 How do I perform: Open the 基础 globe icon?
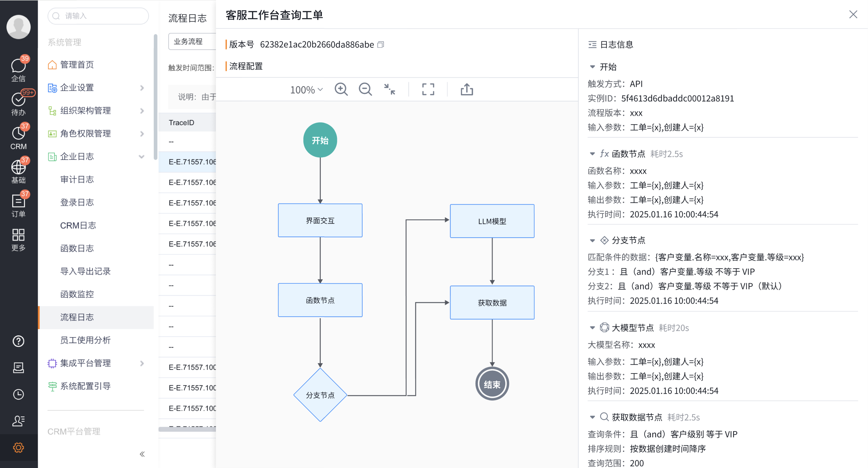point(18,171)
